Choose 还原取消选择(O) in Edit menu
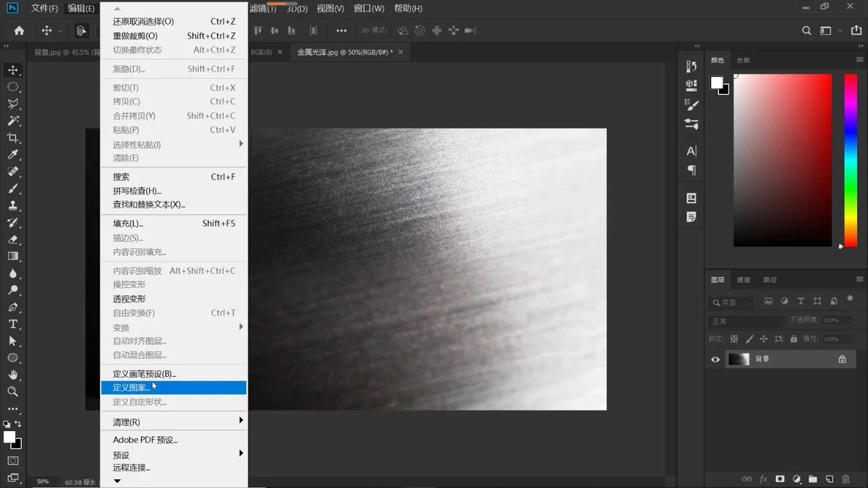The height and width of the screenshot is (488, 868). [174, 22]
